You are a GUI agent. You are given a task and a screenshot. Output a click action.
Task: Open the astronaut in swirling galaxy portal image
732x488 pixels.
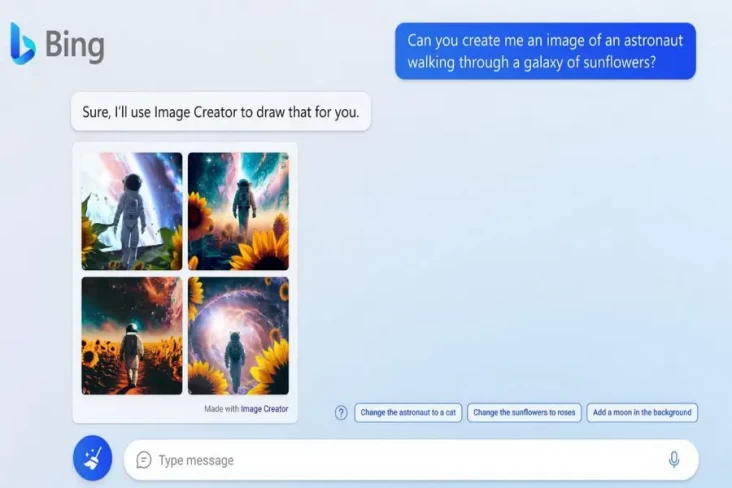(x=239, y=336)
